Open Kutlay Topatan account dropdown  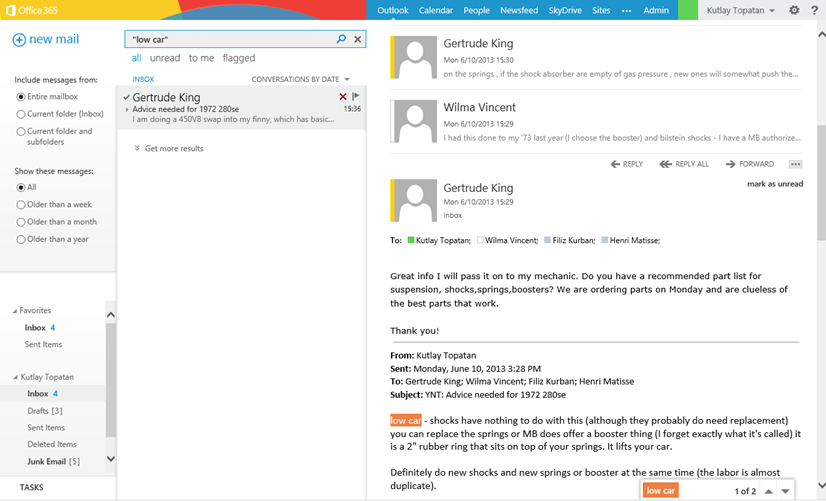pos(740,10)
